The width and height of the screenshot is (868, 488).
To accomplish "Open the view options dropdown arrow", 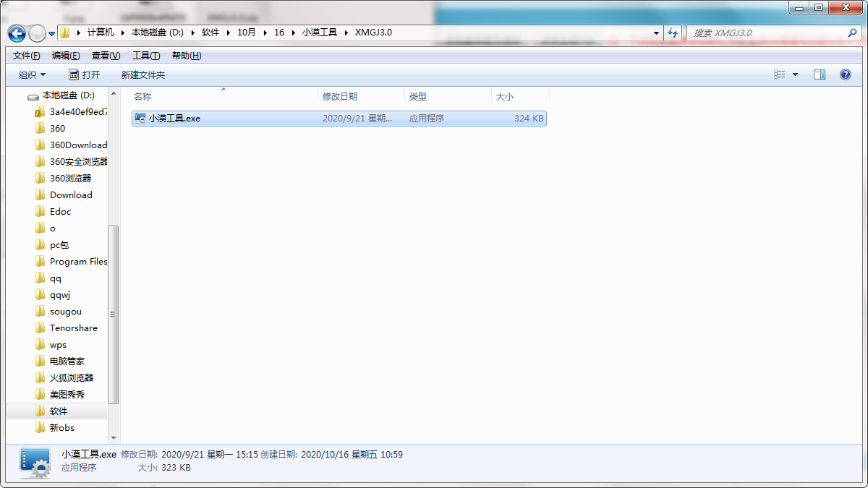I will coord(795,75).
